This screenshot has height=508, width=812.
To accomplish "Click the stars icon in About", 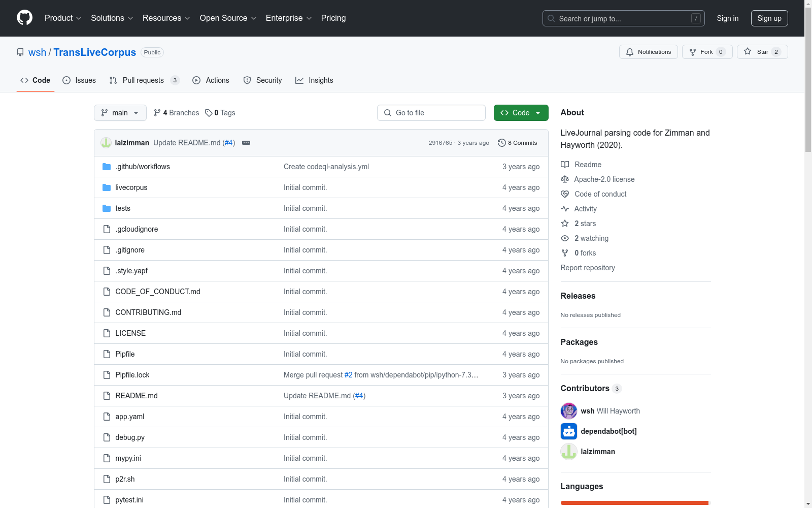I will click(x=565, y=224).
